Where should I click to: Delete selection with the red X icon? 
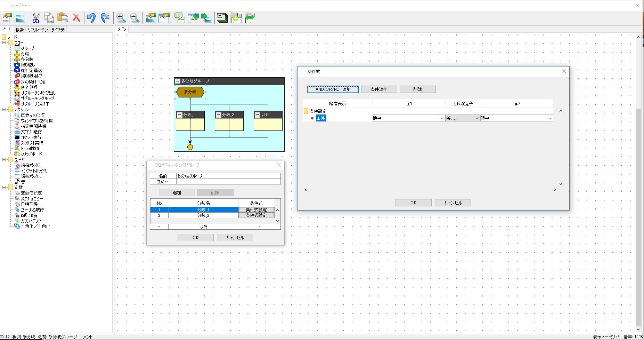(x=76, y=18)
